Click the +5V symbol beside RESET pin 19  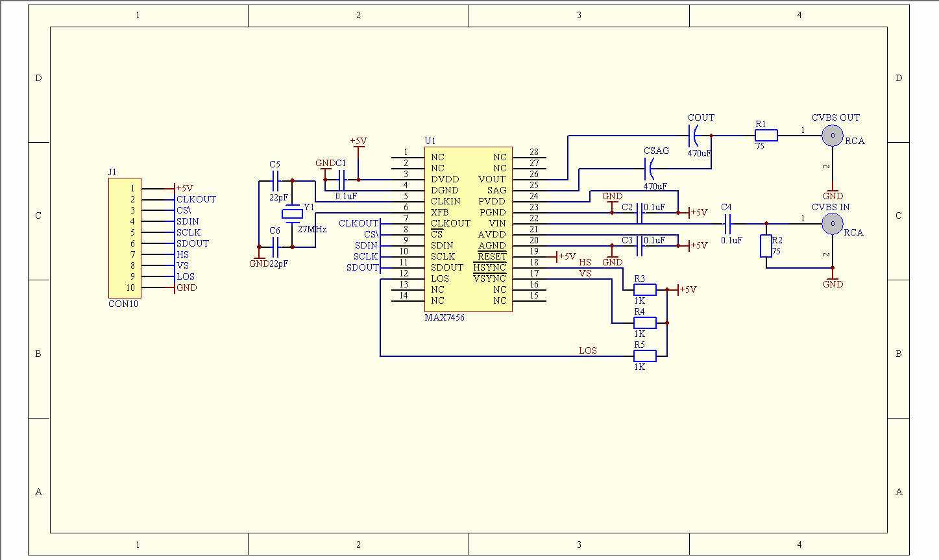click(566, 256)
